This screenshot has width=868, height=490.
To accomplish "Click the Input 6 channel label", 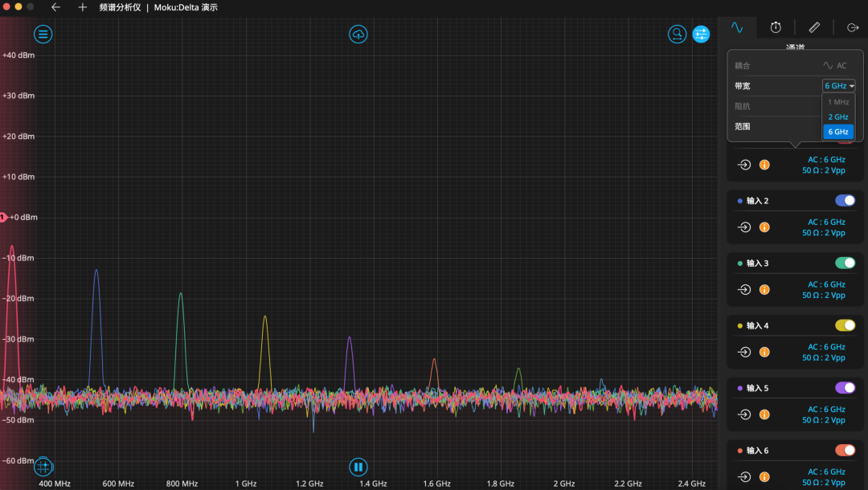I will click(x=757, y=451).
